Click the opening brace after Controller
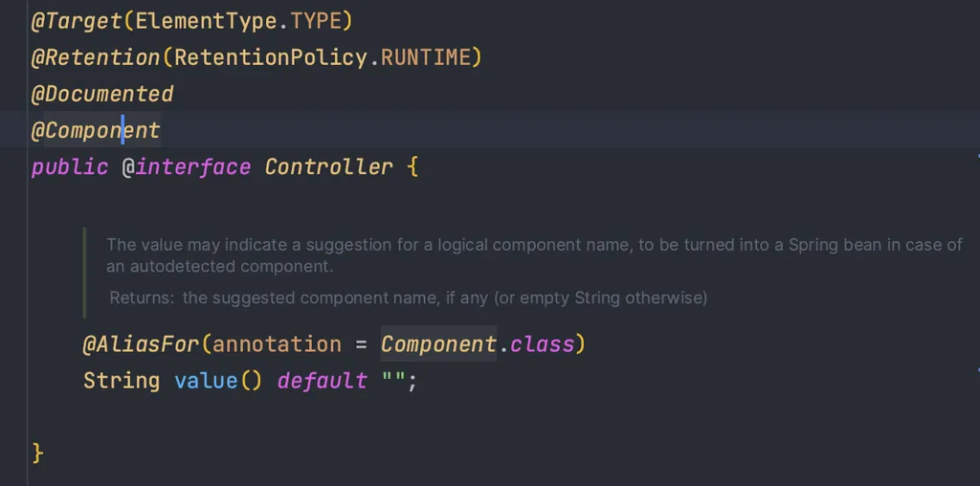The image size is (980, 486). [x=412, y=166]
